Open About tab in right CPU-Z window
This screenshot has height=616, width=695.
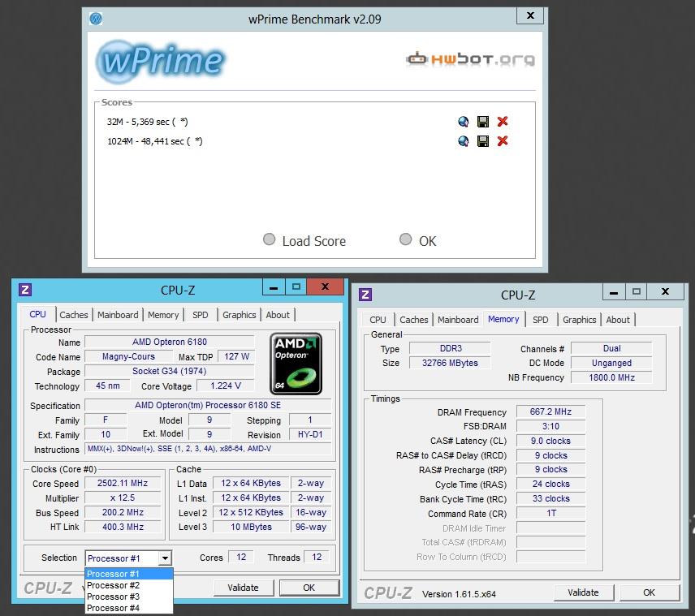pos(617,320)
